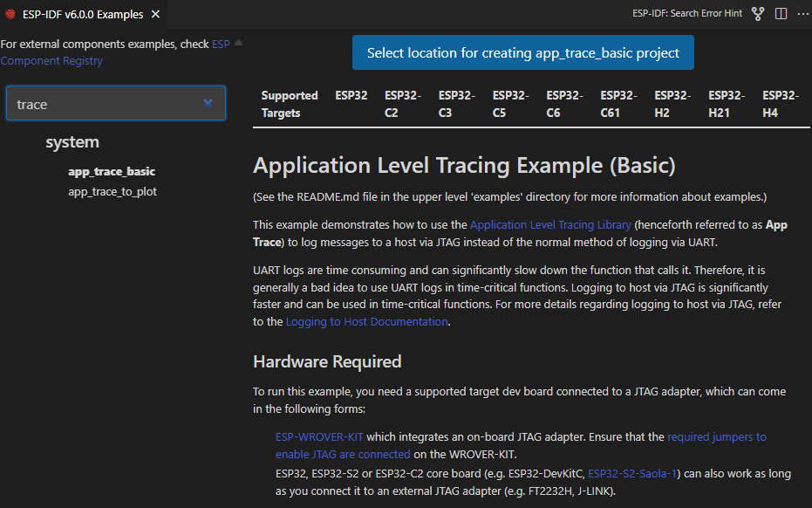Click inside the trace search field
Image resolution: width=812 pixels, height=508 pixels.
pos(105,102)
